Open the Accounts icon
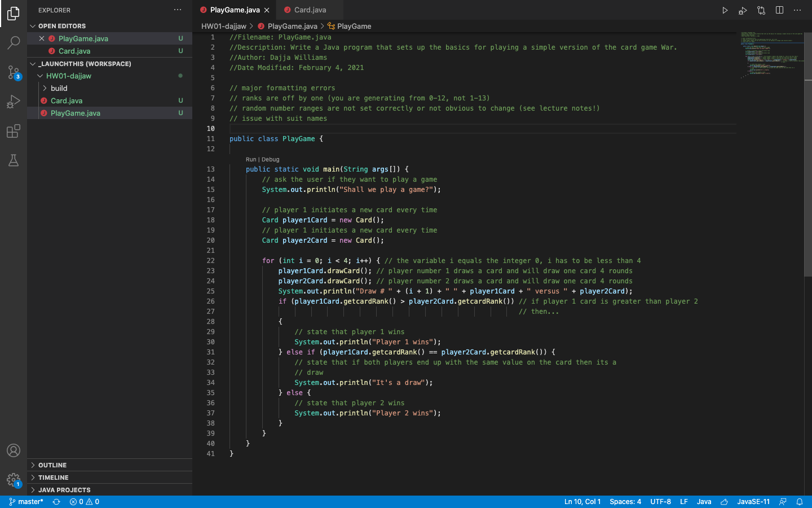Image resolution: width=812 pixels, height=508 pixels. point(14,450)
